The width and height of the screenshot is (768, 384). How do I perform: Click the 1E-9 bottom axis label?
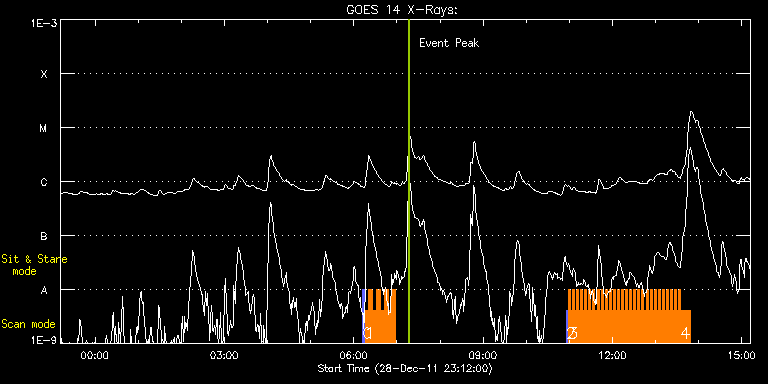(x=44, y=339)
